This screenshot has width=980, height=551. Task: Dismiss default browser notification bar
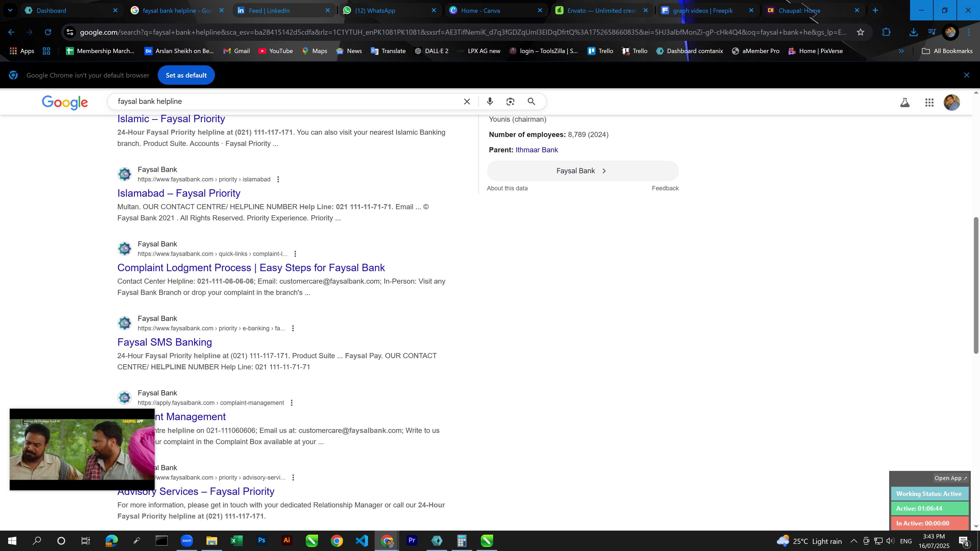pyautogui.click(x=966, y=75)
